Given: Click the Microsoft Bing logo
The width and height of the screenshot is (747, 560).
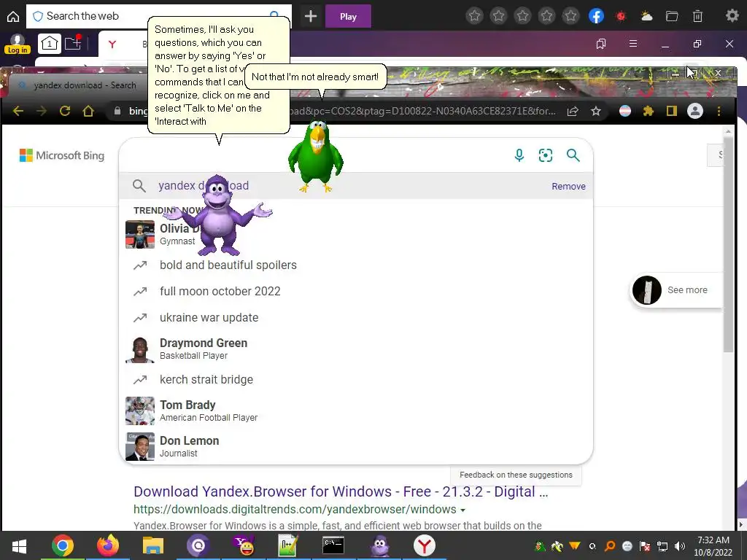Looking at the screenshot, I should tap(62, 155).
